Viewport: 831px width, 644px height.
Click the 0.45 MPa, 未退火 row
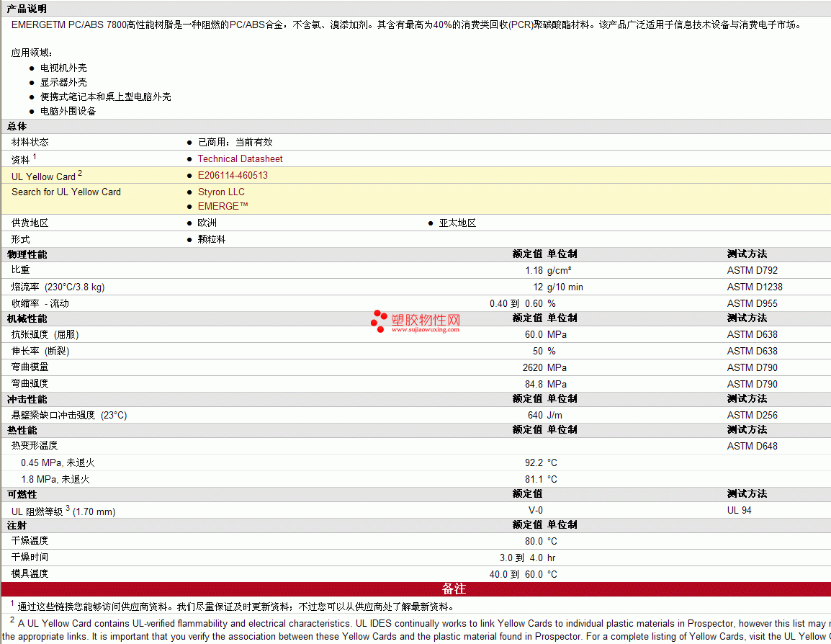tap(58, 462)
